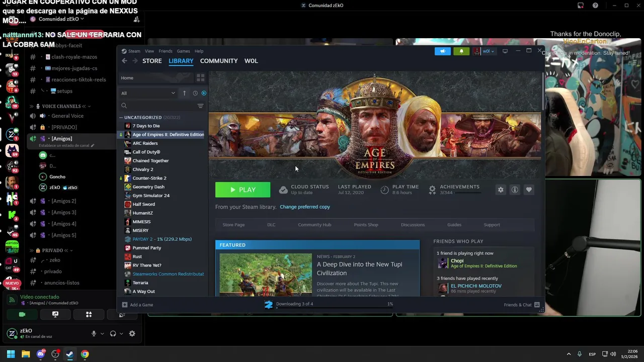Viewport: 644px width, 362px height.
Task: Switch to the STORE tab
Action: (152, 61)
